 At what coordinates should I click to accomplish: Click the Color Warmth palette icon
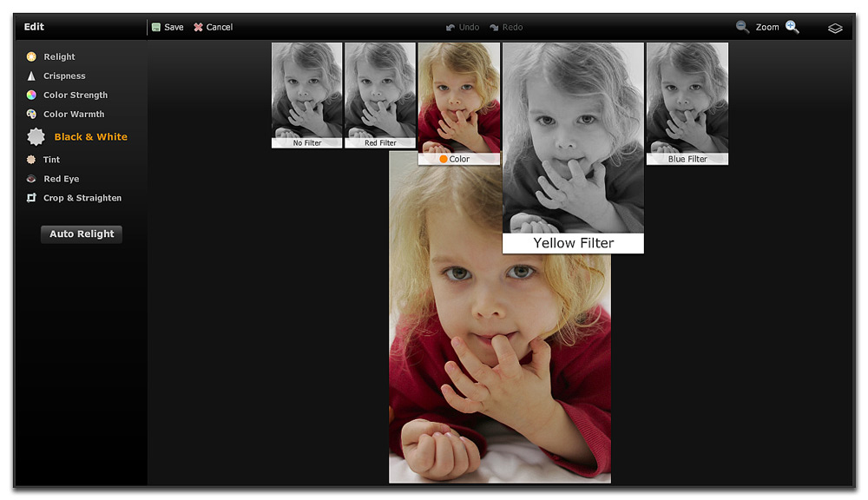[x=31, y=114]
